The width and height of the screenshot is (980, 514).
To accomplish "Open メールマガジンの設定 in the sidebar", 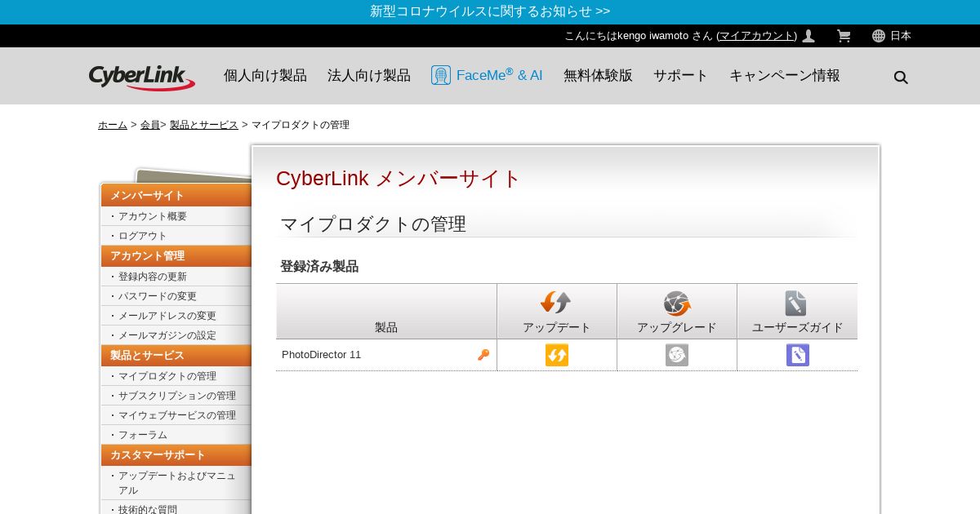I will coord(167,335).
